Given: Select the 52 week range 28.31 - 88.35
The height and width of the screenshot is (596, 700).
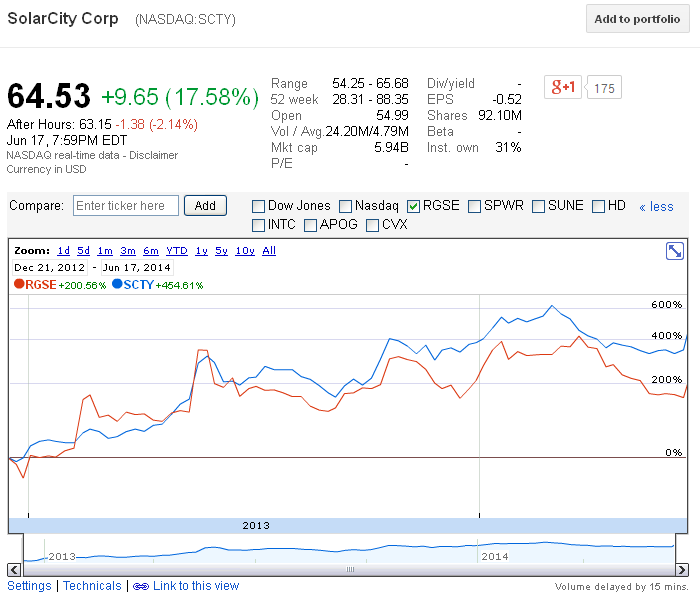Looking at the screenshot, I should 370,100.
